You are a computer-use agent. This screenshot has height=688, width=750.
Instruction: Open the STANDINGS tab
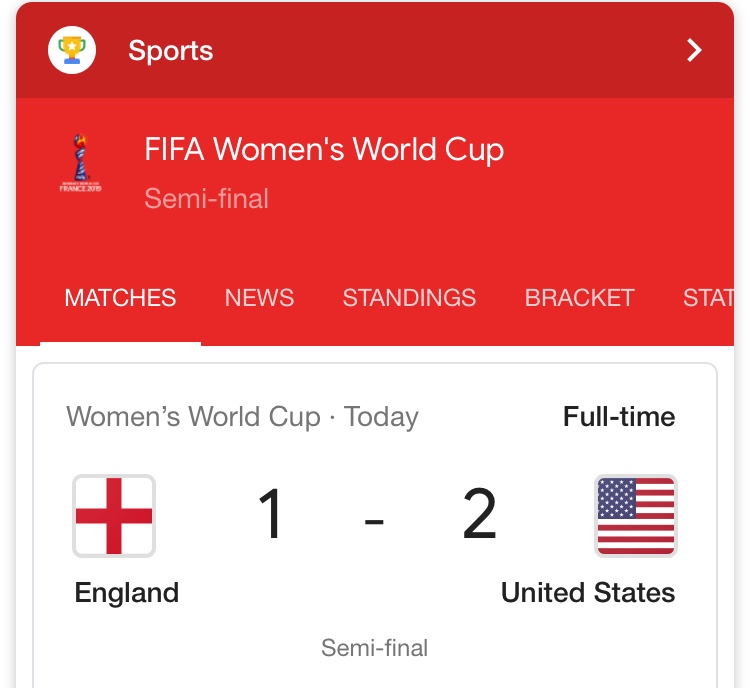pos(409,298)
